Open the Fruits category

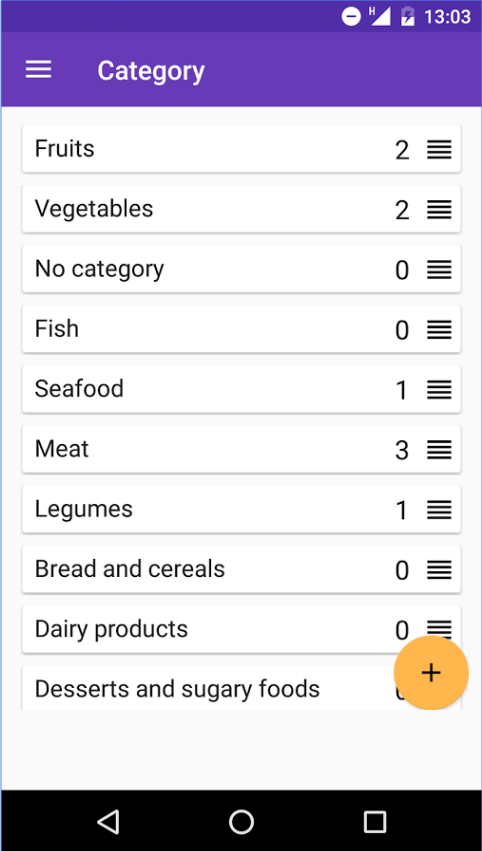point(241,149)
